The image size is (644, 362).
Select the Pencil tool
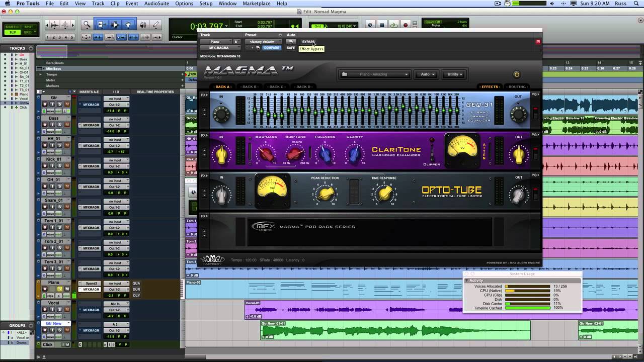[x=156, y=25]
